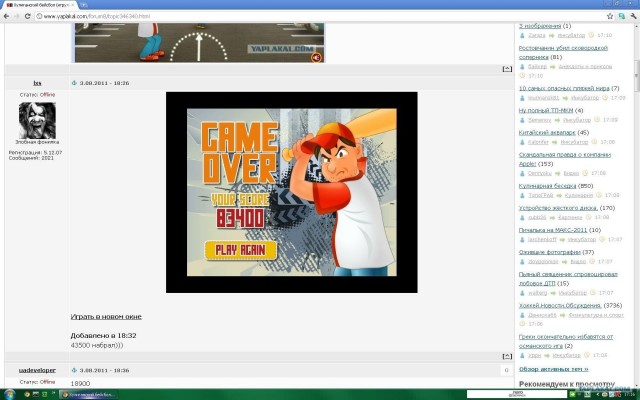
Task: Click the user icon under the Хоккей topic
Action: coord(522,315)
